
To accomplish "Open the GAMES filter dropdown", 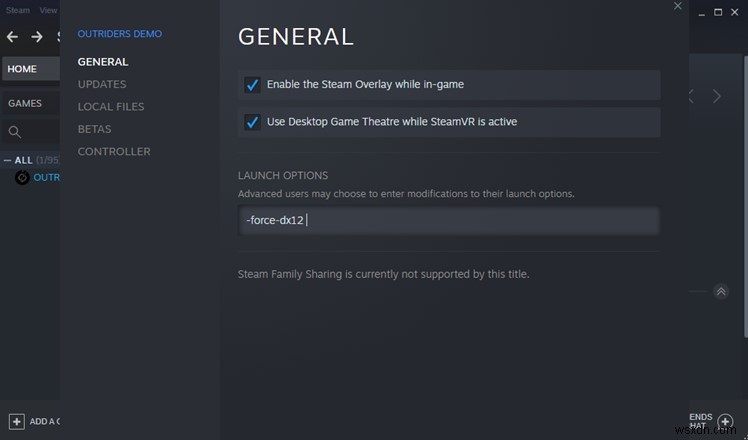I will pos(26,103).
